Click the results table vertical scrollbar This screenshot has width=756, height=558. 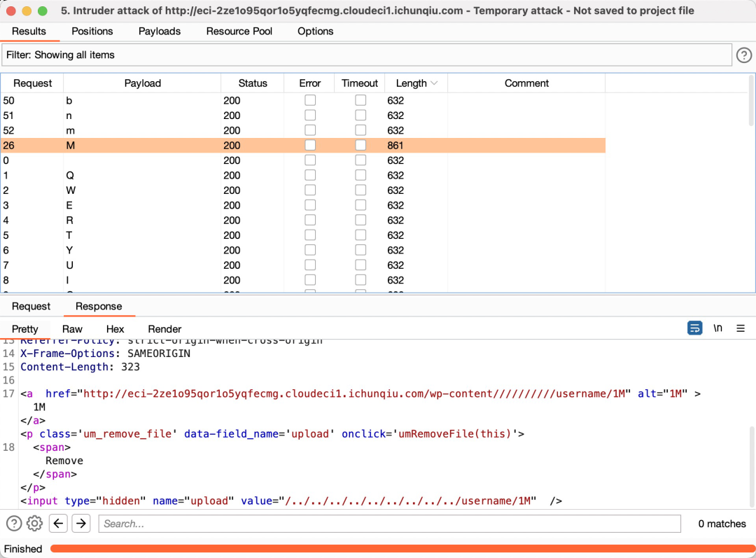(x=751, y=100)
